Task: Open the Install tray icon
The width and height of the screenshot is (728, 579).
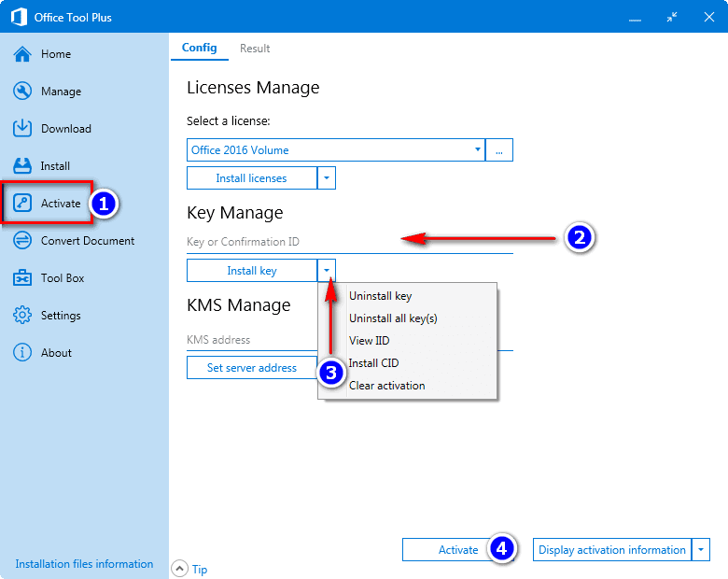Action: click(x=22, y=166)
